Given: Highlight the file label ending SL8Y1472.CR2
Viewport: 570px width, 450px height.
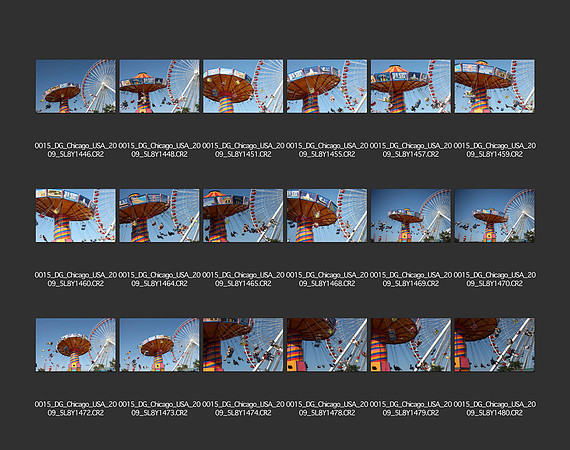Looking at the screenshot, I should [x=76, y=408].
